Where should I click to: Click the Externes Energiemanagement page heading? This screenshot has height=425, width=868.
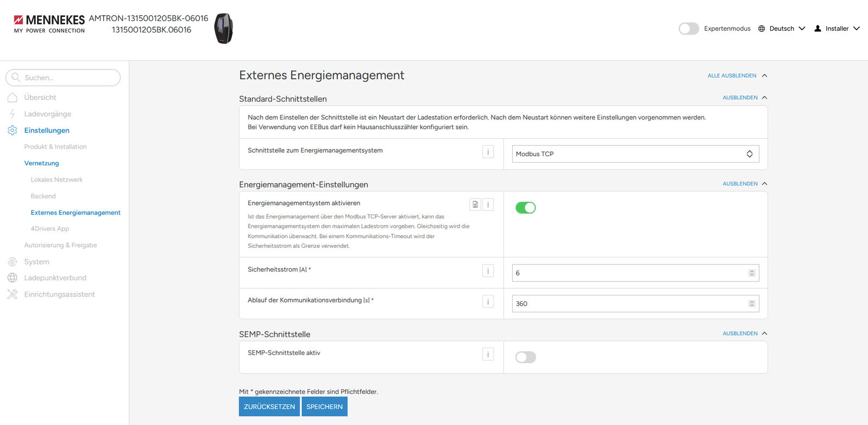(322, 75)
